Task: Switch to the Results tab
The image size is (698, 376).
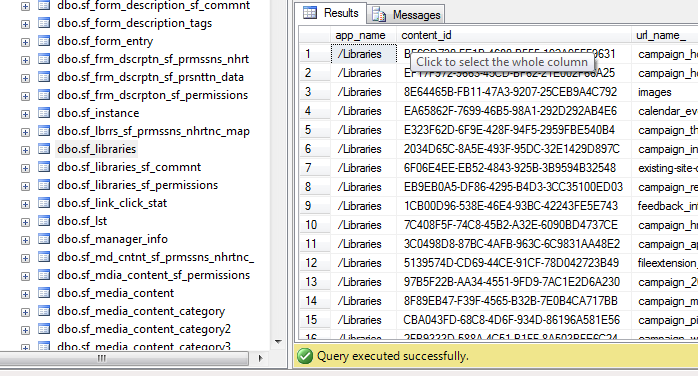Action: (331, 13)
